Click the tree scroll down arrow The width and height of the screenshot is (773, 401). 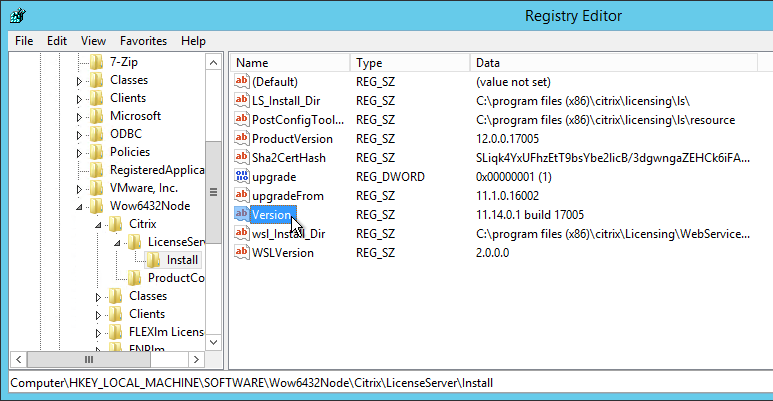point(213,342)
